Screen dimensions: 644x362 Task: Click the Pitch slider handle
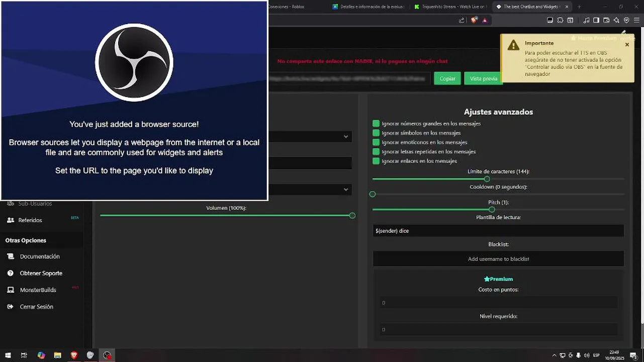pos(492,210)
